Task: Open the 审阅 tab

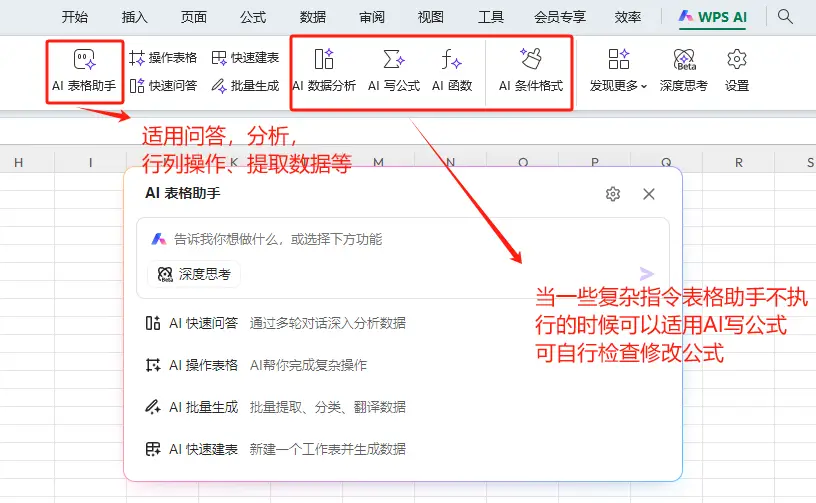Action: click(x=372, y=17)
